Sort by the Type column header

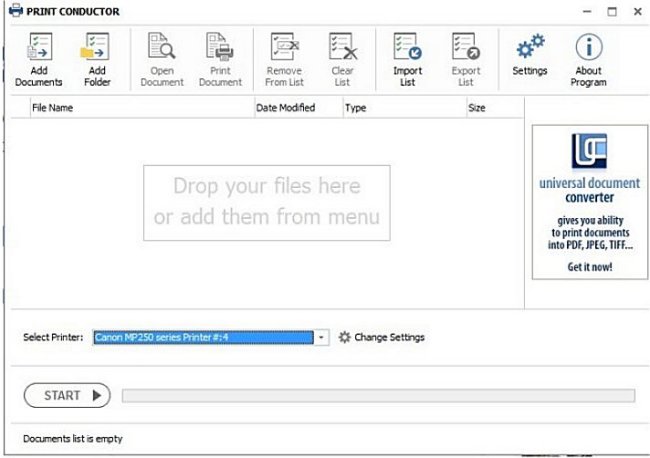(x=405, y=108)
